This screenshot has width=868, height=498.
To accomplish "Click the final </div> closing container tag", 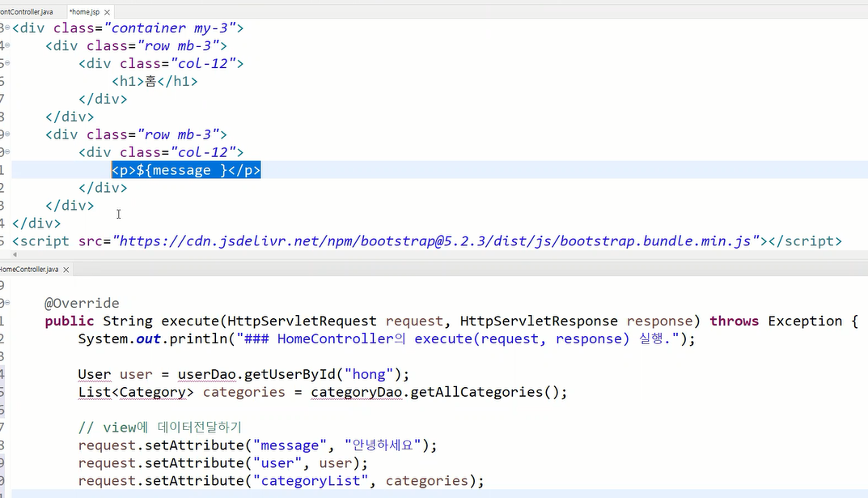I will click(36, 223).
